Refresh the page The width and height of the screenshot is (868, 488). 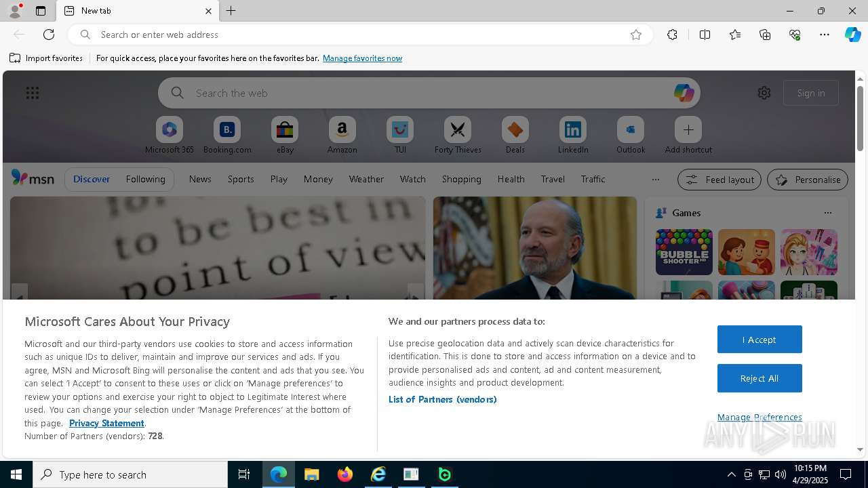49,35
